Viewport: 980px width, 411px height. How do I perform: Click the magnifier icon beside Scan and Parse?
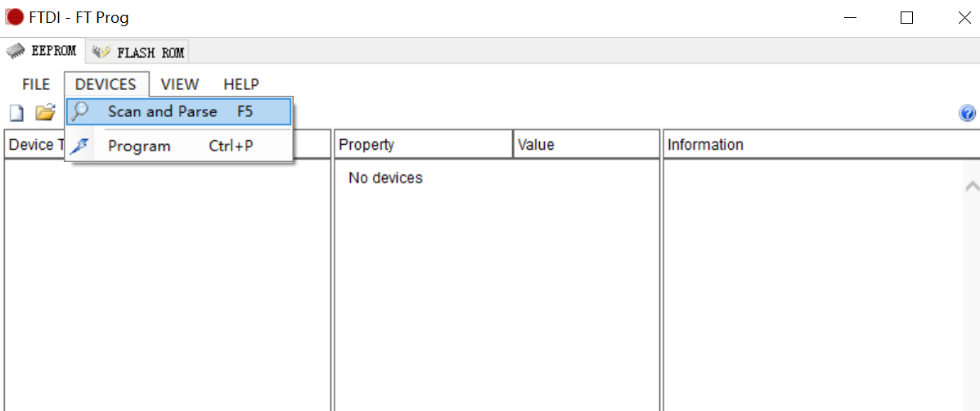pyautogui.click(x=80, y=111)
